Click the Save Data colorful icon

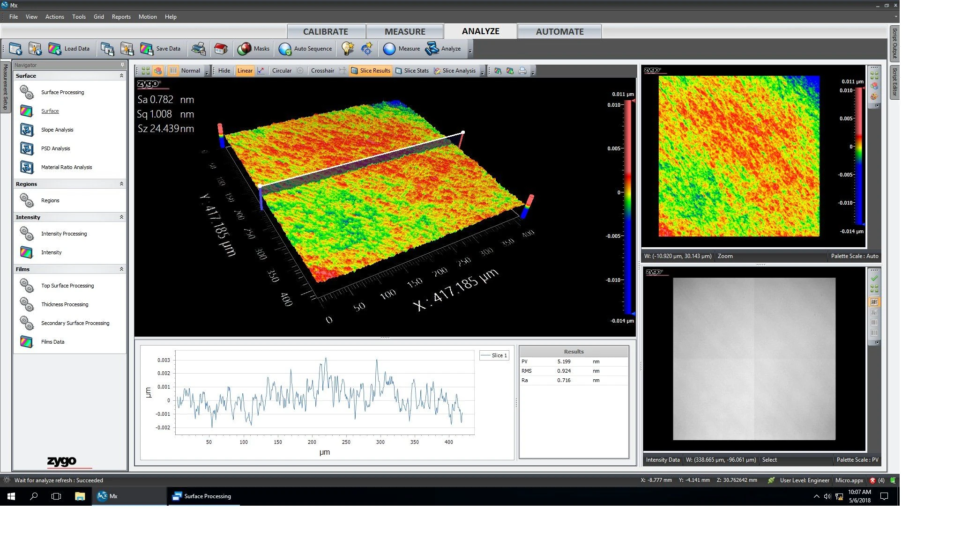coord(147,49)
